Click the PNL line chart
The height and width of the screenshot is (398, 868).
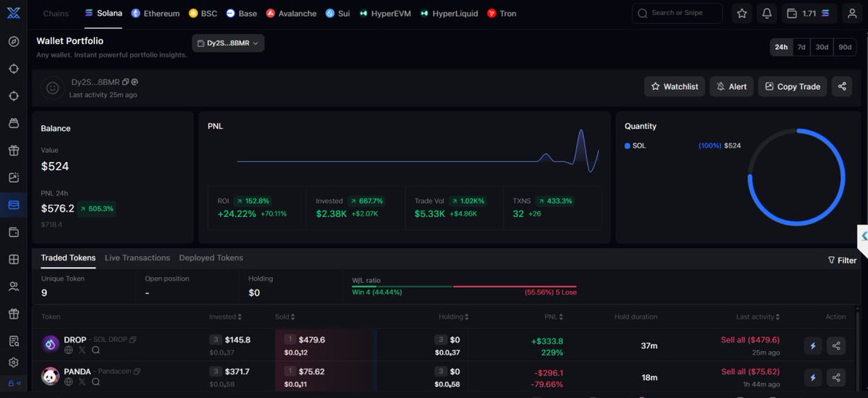(x=418, y=151)
